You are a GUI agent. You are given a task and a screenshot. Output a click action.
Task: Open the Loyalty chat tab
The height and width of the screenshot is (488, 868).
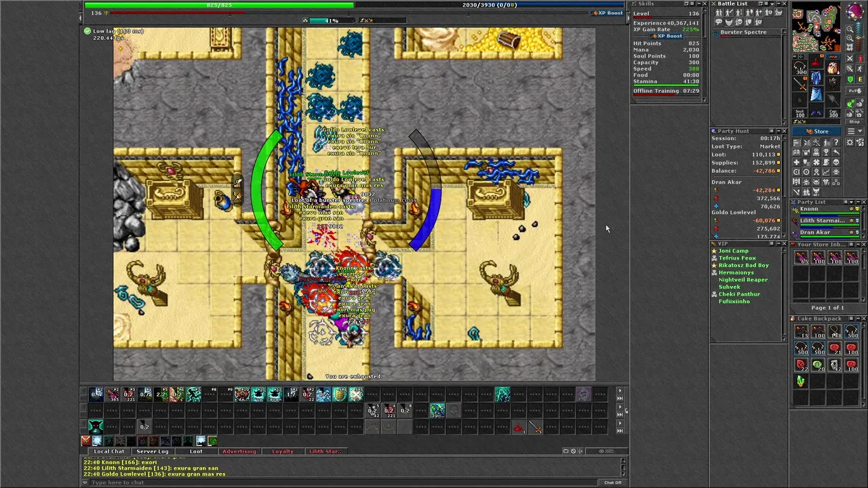pyautogui.click(x=283, y=451)
